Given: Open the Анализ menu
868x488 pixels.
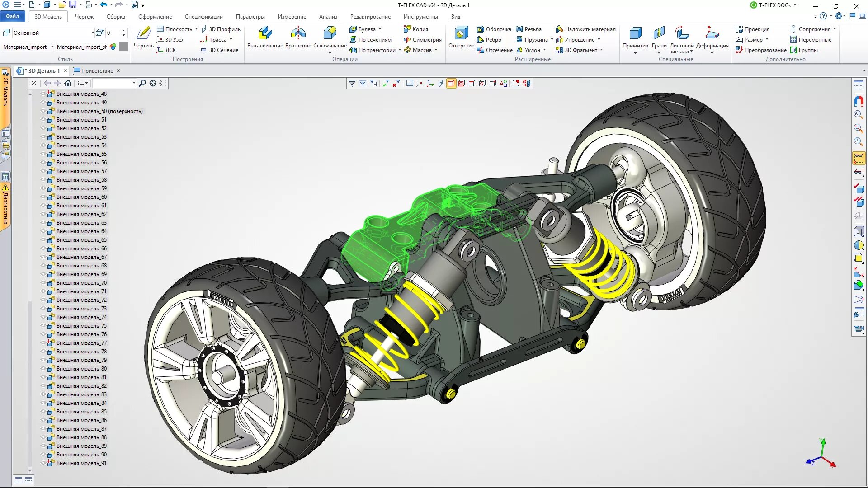Looking at the screenshot, I should pos(328,16).
